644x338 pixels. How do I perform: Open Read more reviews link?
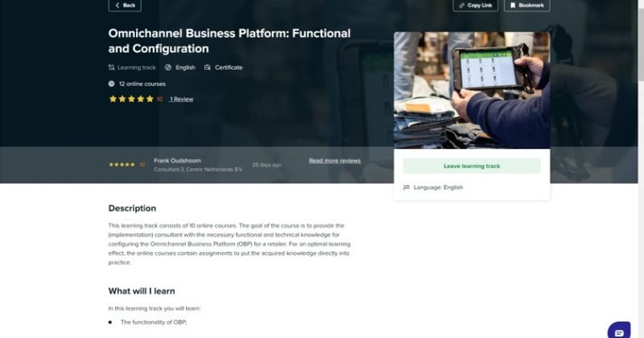(335, 161)
